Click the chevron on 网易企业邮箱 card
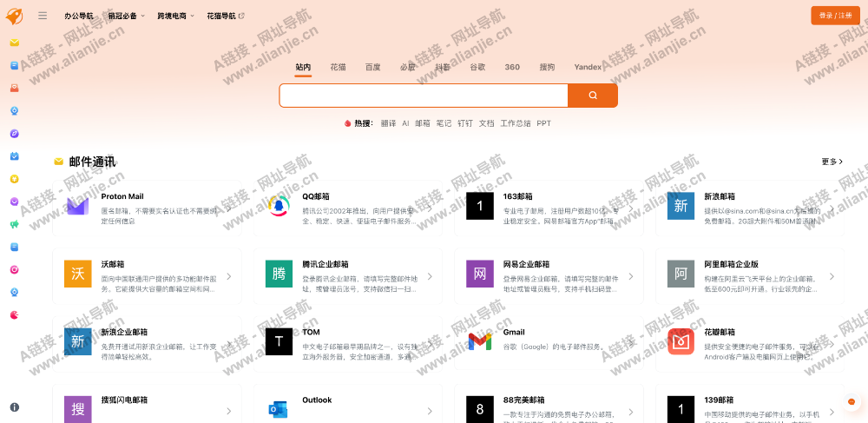 click(630, 276)
